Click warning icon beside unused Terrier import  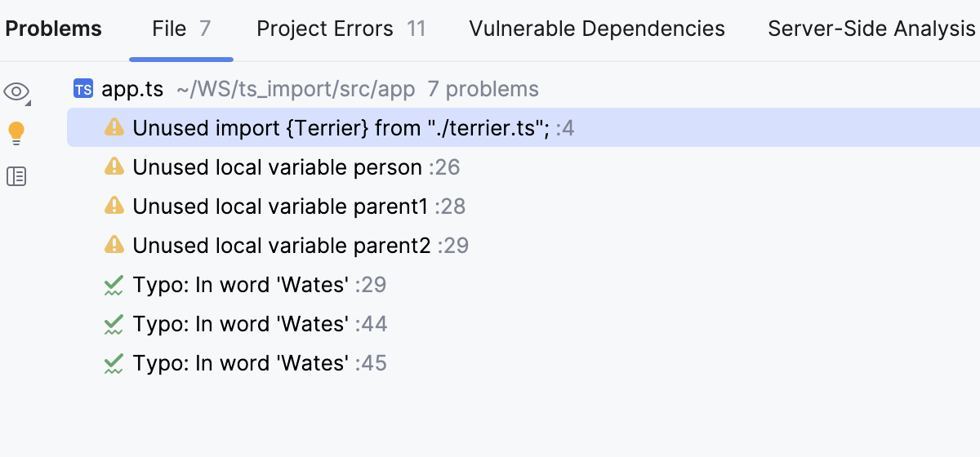pos(114,128)
